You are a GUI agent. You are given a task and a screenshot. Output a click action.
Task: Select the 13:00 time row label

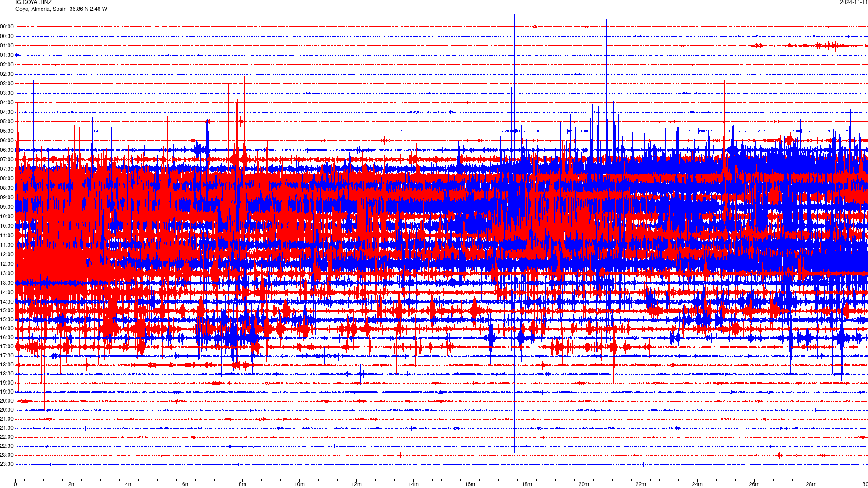7,273
